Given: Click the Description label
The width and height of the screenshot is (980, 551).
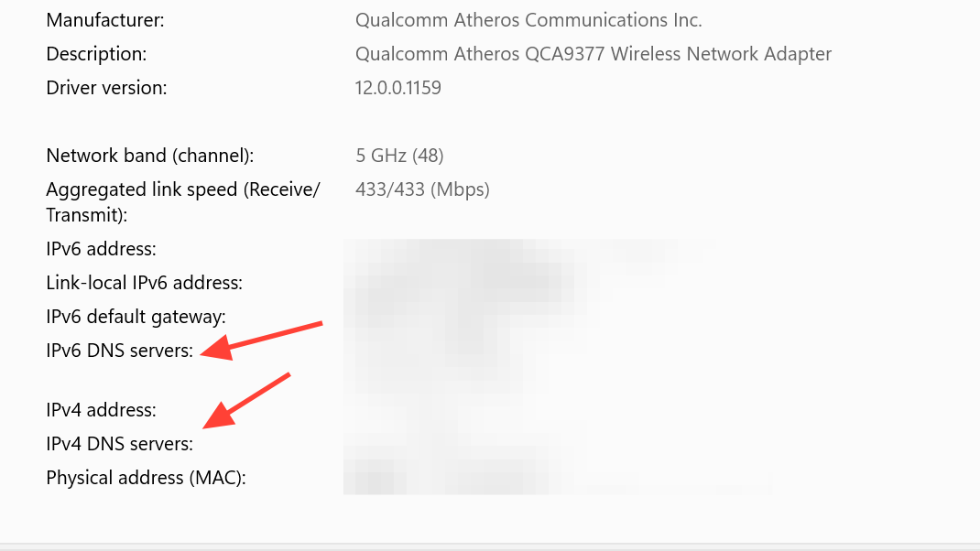Looking at the screenshot, I should tap(96, 54).
